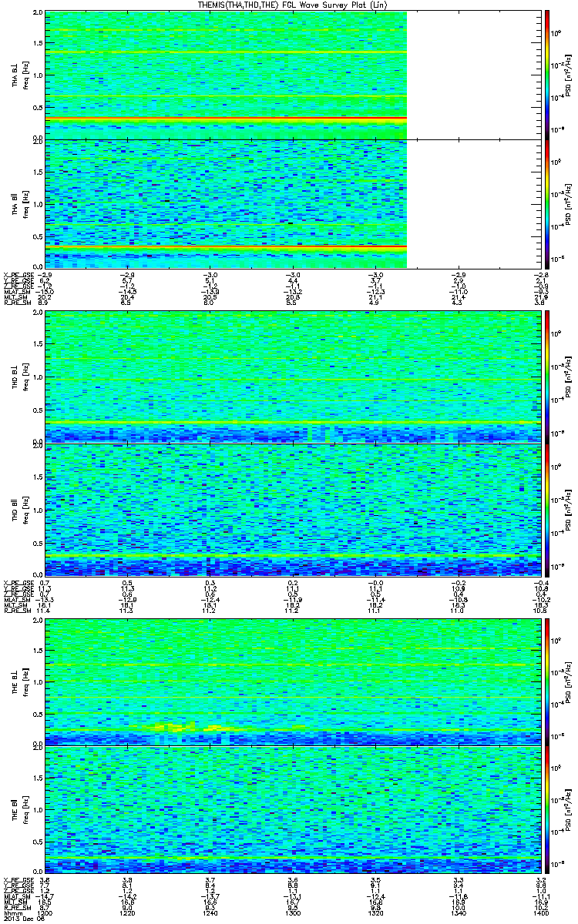Click the THE BII PSD units label
Viewport: 578px width, 924px height.
click(x=569, y=809)
